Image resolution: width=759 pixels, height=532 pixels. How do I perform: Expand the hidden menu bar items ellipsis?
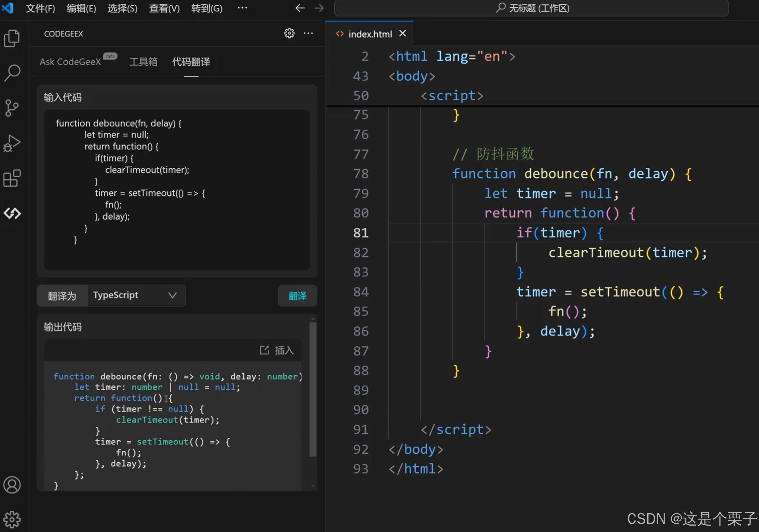point(242,8)
